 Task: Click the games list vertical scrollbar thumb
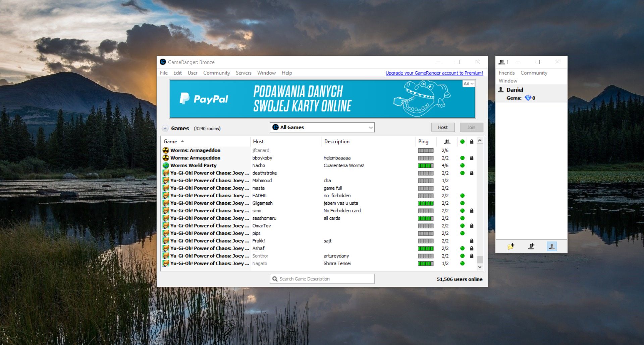480,260
